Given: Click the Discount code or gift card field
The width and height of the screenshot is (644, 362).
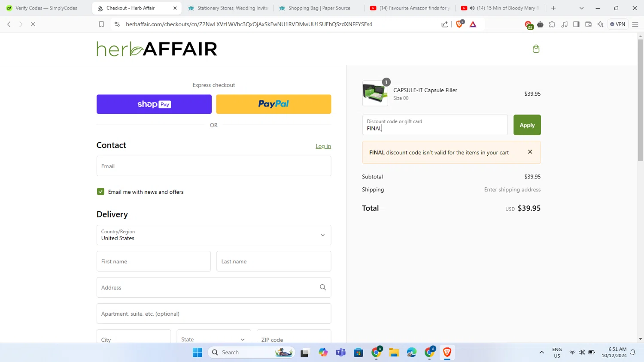Looking at the screenshot, I should click(x=435, y=125).
